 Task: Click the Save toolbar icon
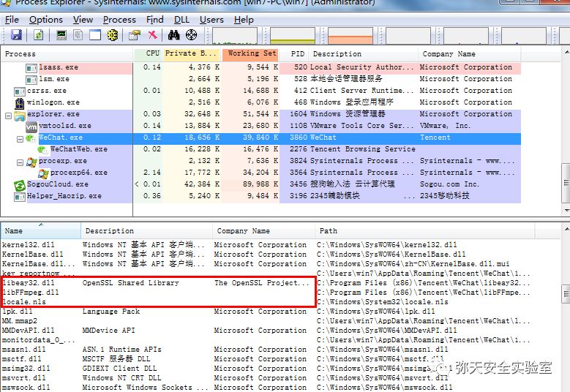point(16,35)
